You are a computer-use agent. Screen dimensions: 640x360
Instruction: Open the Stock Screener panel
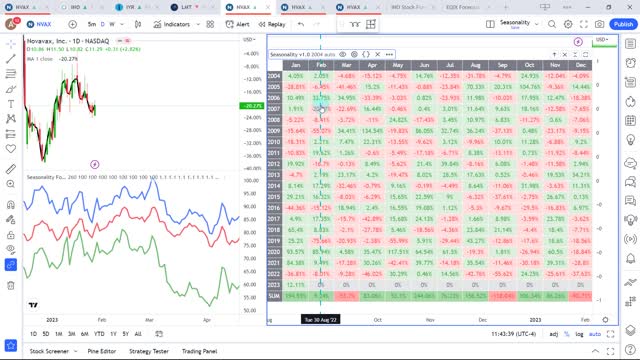[49, 351]
